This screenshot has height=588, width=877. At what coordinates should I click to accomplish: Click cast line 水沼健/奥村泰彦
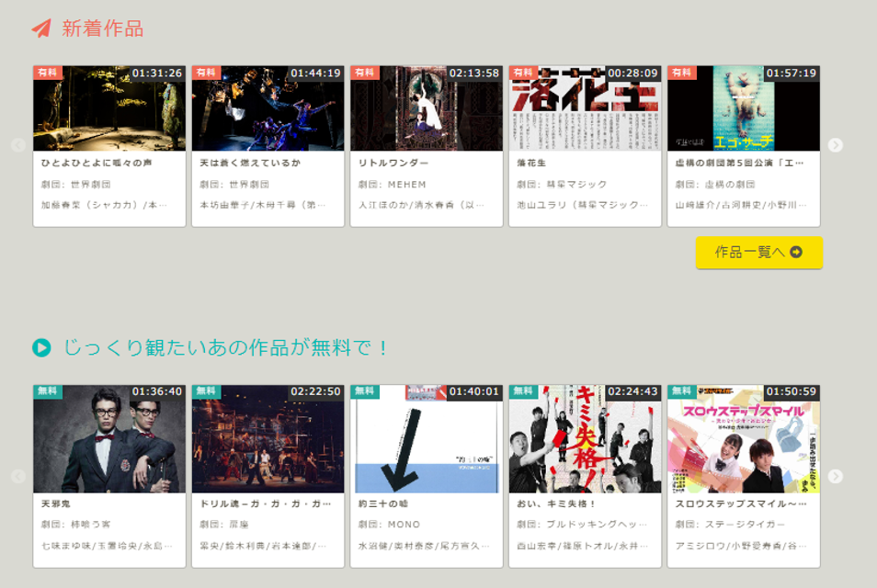tap(424, 546)
